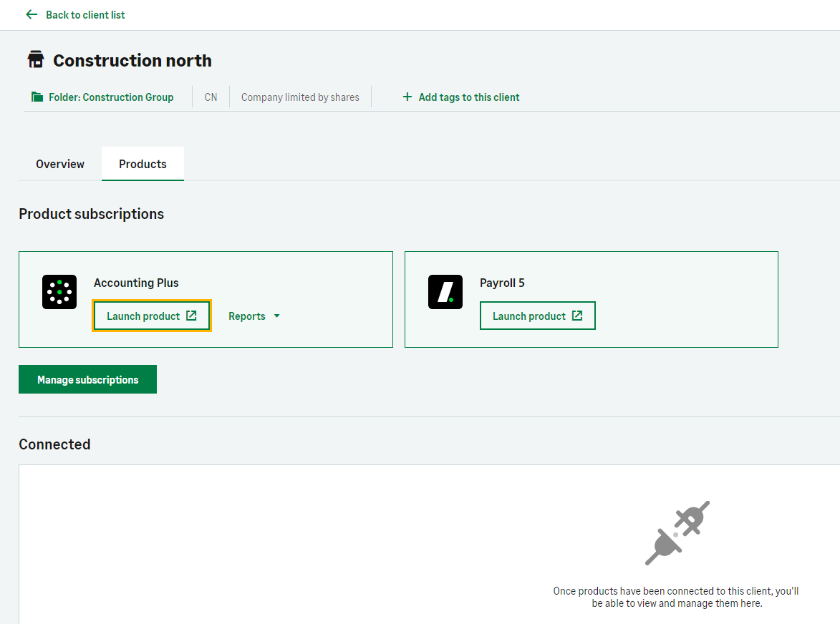Launch the Accounting Plus product
The image size is (840, 624).
pyautogui.click(x=143, y=316)
